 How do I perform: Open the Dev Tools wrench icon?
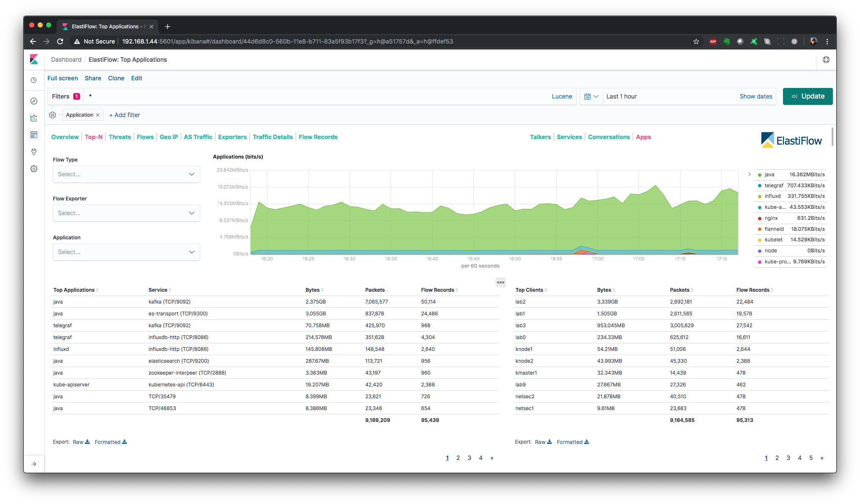[x=34, y=152]
